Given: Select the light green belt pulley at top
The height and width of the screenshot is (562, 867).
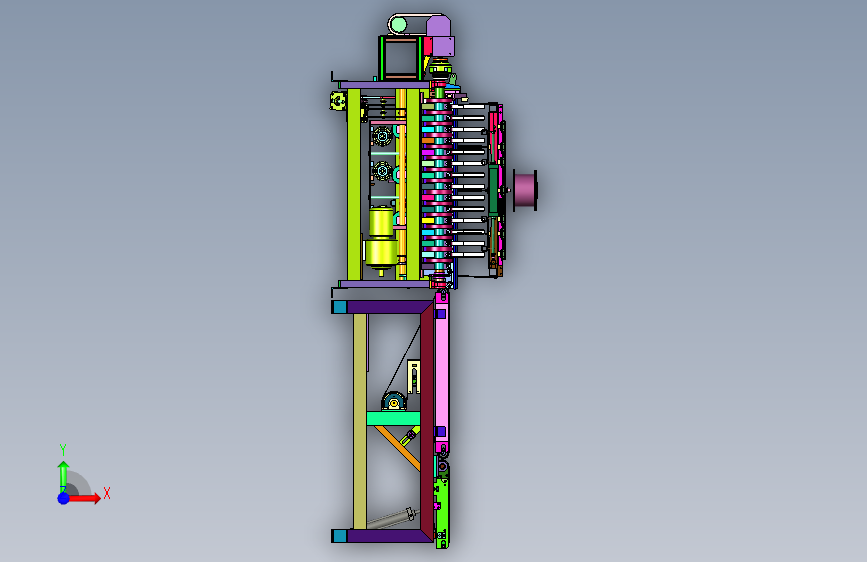Looking at the screenshot, I should tap(398, 25).
